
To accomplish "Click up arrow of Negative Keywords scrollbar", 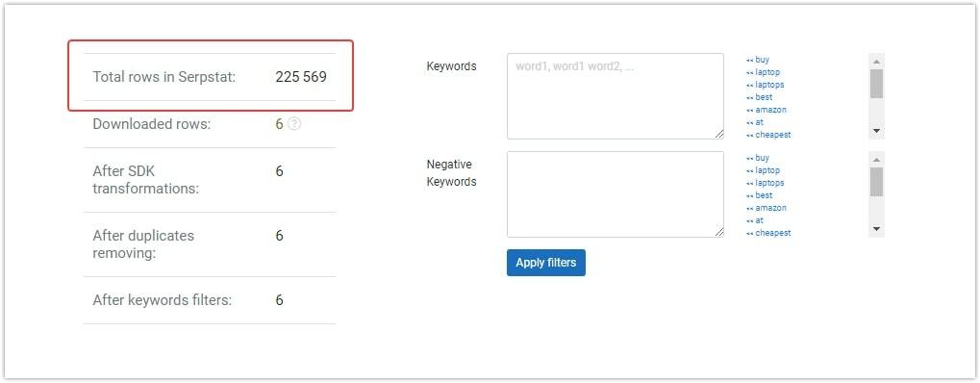I will (876, 159).
